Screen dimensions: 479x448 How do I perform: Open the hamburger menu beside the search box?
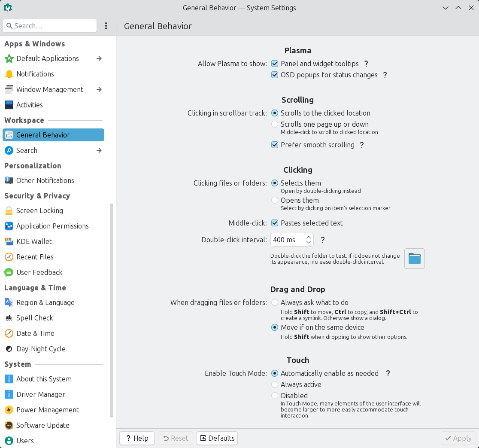[106, 26]
